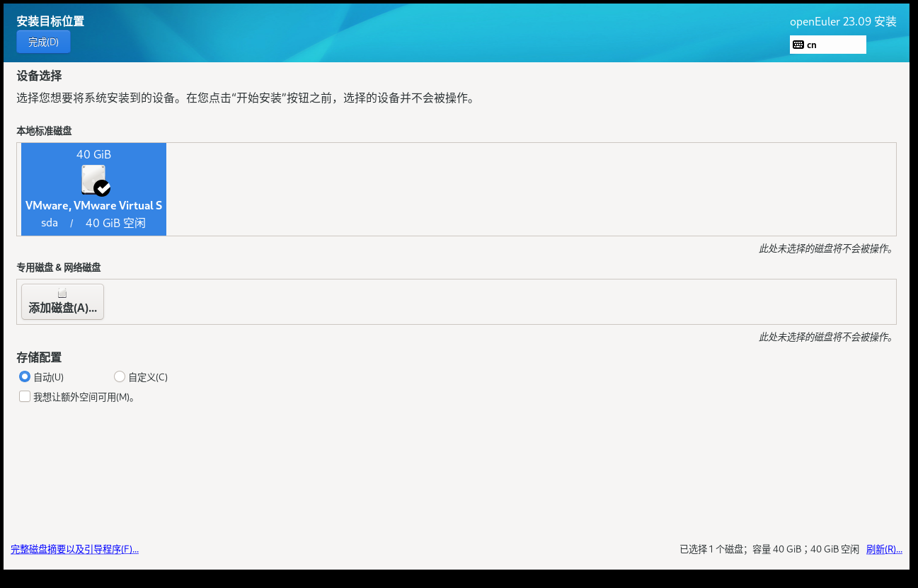Click the 专用磁盘 & 网络磁盘 label
Image resolution: width=918 pixels, height=588 pixels.
click(59, 267)
